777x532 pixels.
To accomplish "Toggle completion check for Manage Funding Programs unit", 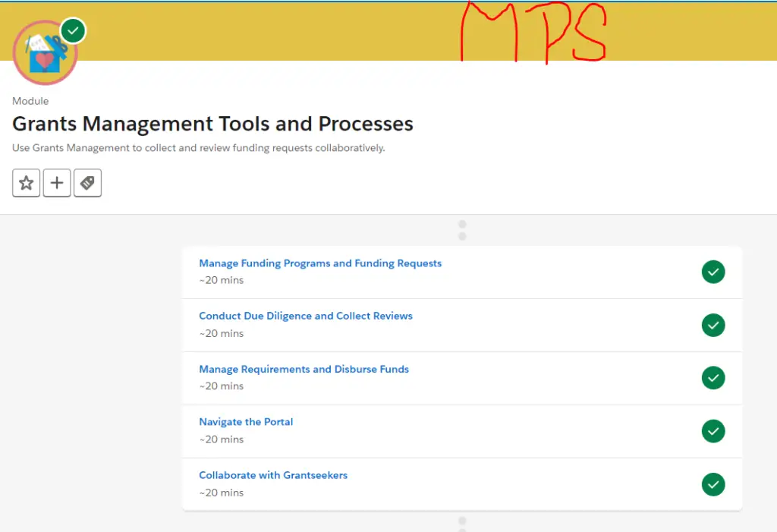I will [x=713, y=272].
